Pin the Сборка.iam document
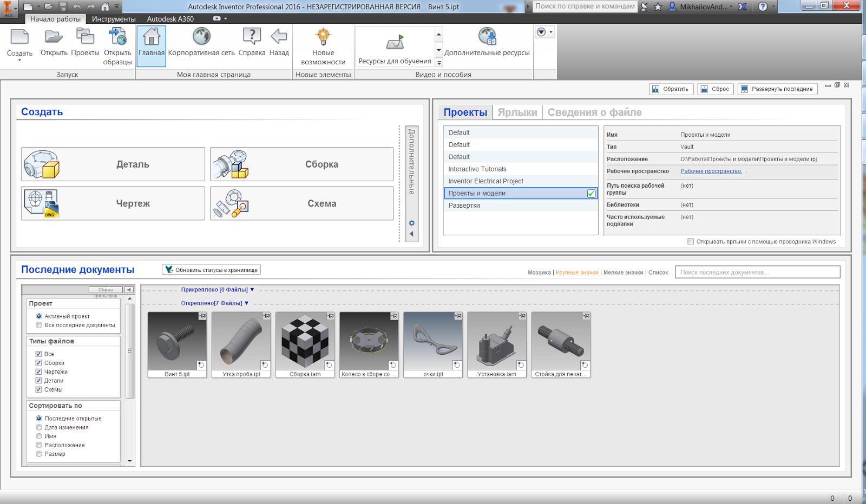 click(330, 316)
